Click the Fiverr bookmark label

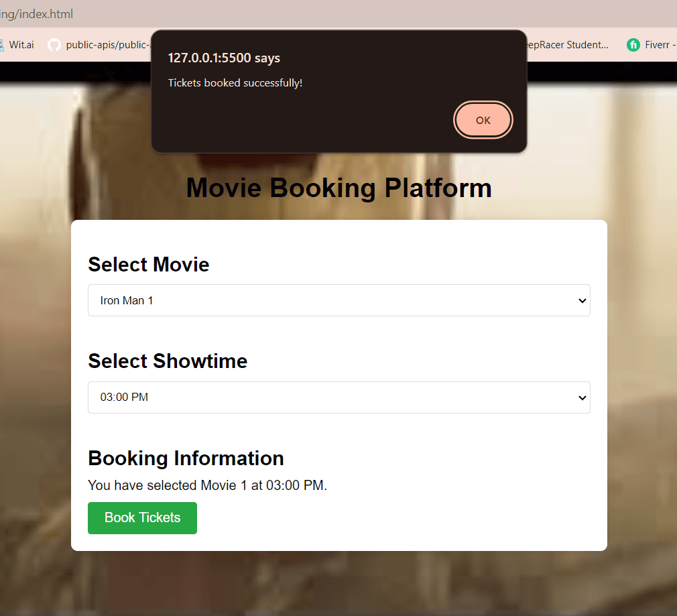tap(660, 45)
